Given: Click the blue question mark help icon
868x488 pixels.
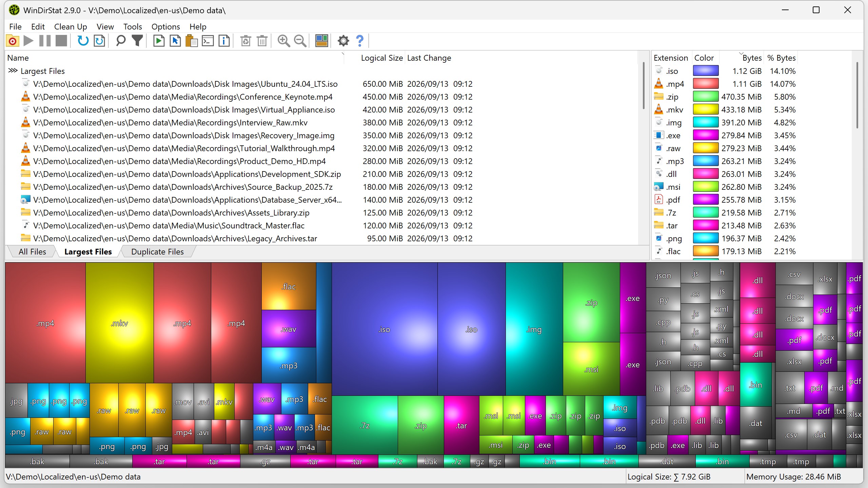Looking at the screenshot, I should pyautogui.click(x=360, y=41).
